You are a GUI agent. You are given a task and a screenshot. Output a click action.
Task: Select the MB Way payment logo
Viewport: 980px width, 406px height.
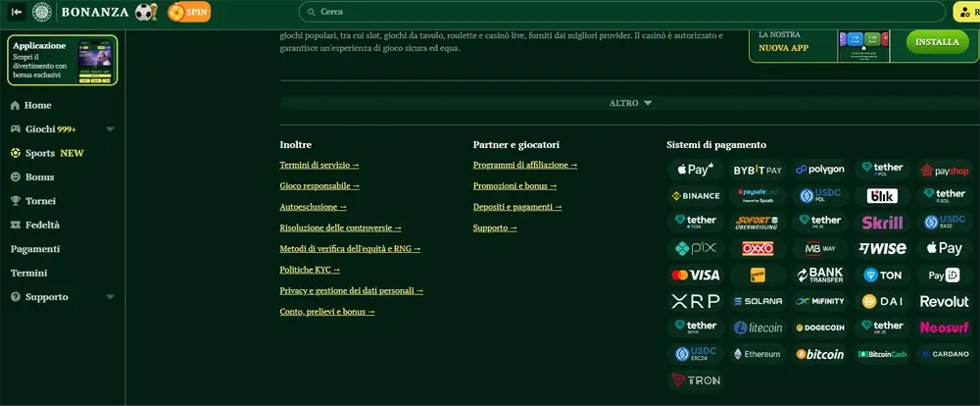(820, 248)
